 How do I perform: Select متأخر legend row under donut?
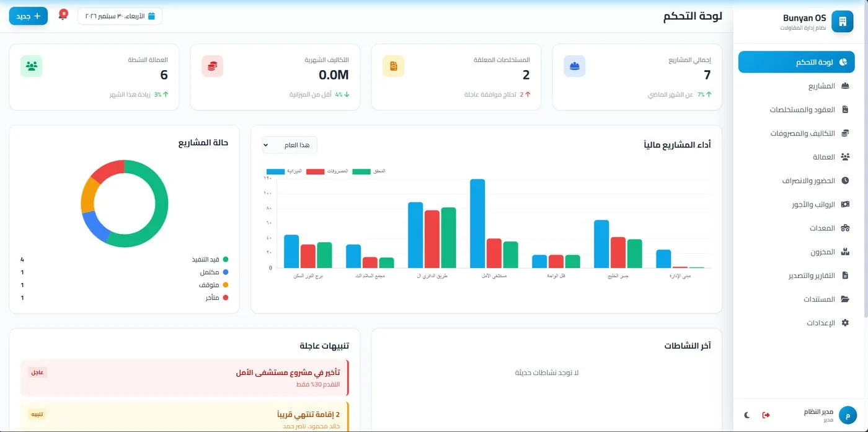(x=125, y=298)
